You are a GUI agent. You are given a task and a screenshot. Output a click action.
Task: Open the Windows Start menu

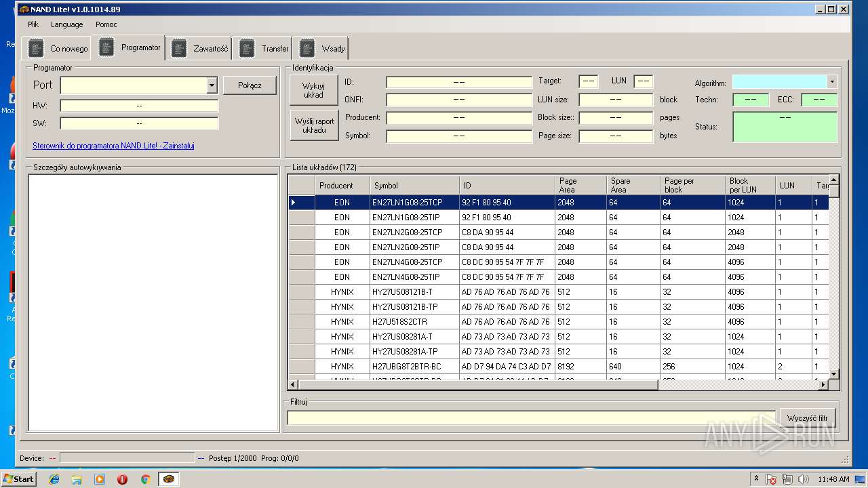pos(18,479)
